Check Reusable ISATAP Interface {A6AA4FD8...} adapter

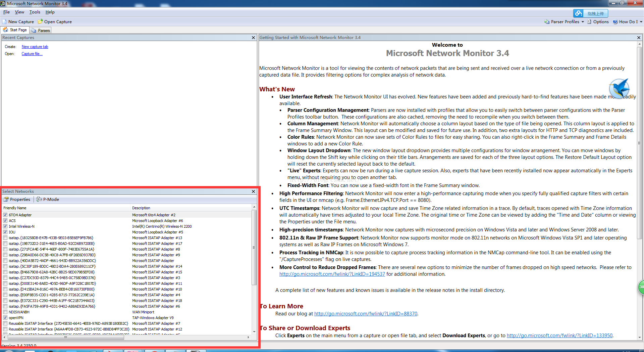[x=5, y=329]
